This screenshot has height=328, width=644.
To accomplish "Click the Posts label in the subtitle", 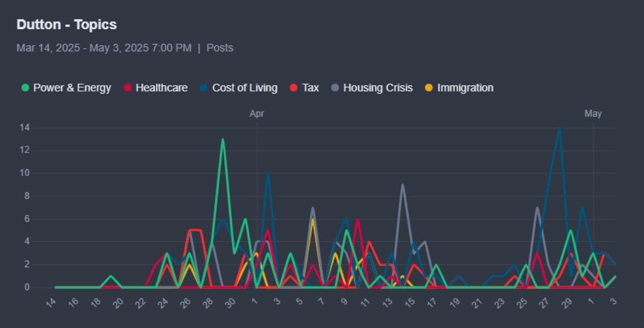I will click(220, 48).
